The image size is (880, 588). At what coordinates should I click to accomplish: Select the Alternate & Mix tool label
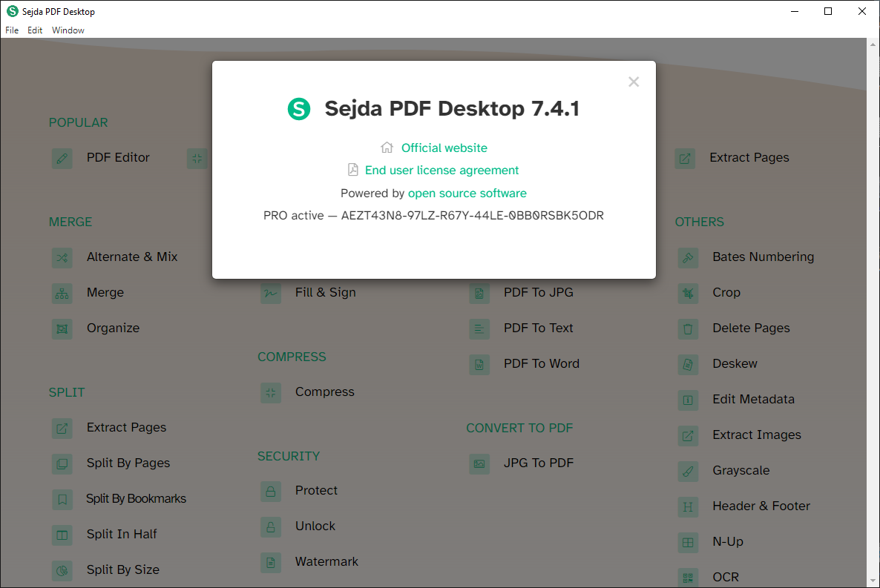tap(132, 257)
